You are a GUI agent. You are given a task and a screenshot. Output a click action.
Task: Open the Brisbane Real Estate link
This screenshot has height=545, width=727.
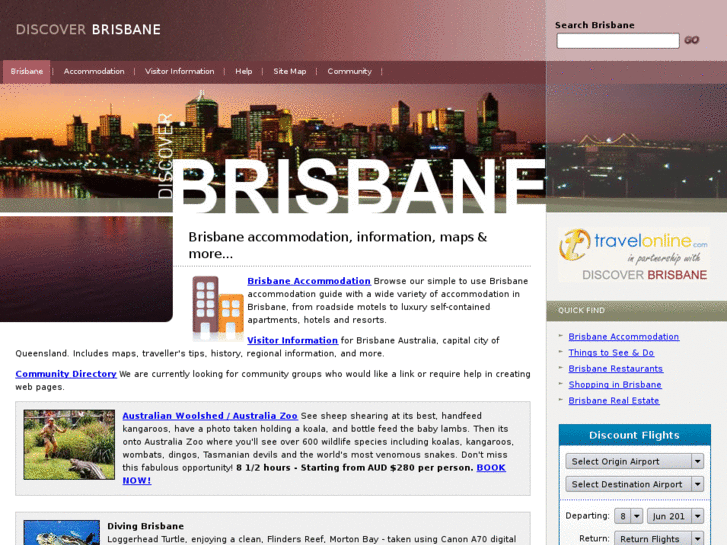[613, 401]
